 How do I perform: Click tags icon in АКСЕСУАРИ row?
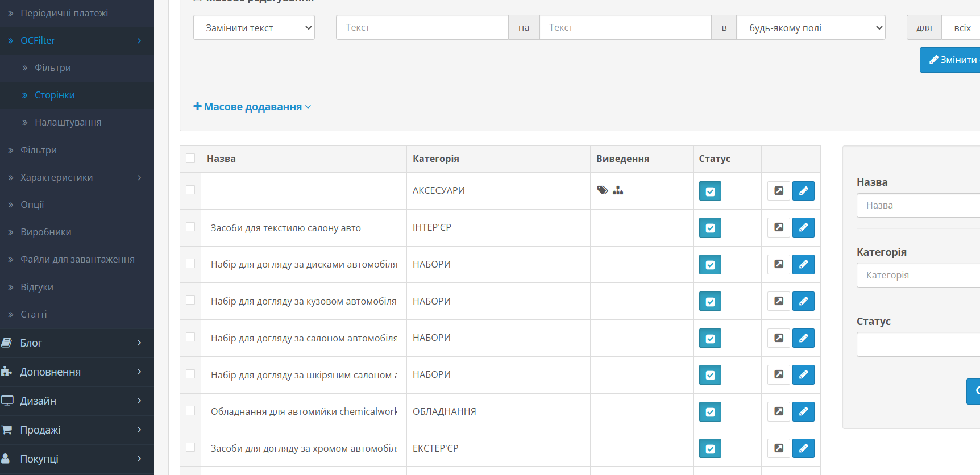[x=603, y=190]
